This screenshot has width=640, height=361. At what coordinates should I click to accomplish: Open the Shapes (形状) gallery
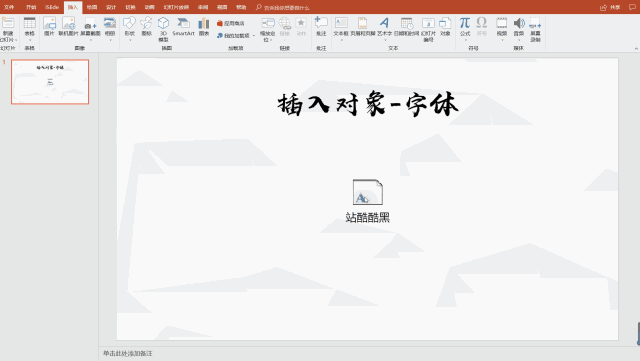point(130,29)
